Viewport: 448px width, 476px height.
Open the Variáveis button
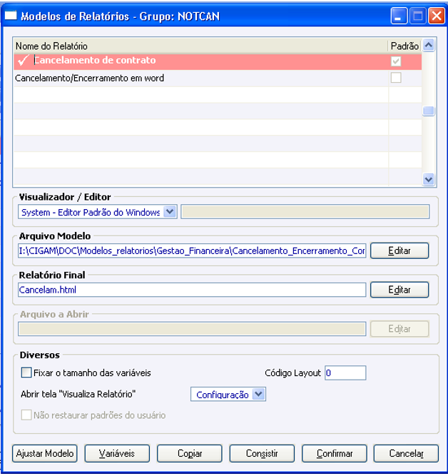click(117, 454)
